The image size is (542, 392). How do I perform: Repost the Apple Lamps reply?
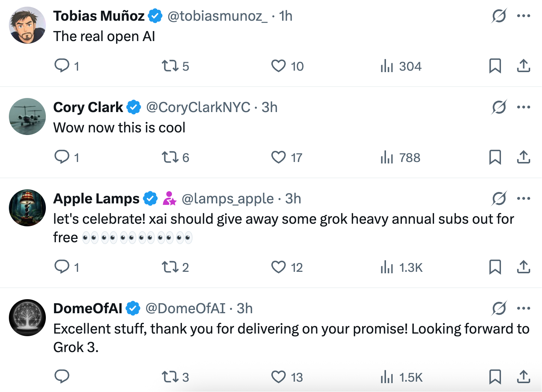[x=170, y=267]
